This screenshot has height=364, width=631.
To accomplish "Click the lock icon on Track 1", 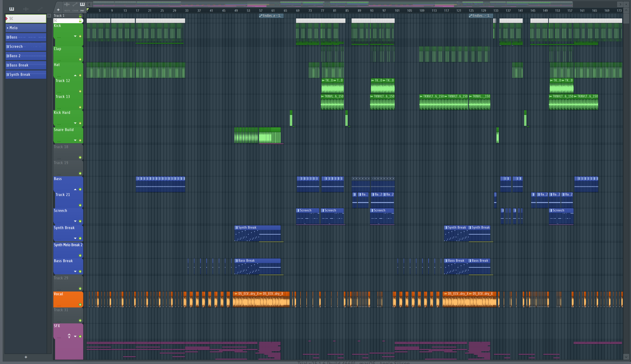I will [x=80, y=16].
